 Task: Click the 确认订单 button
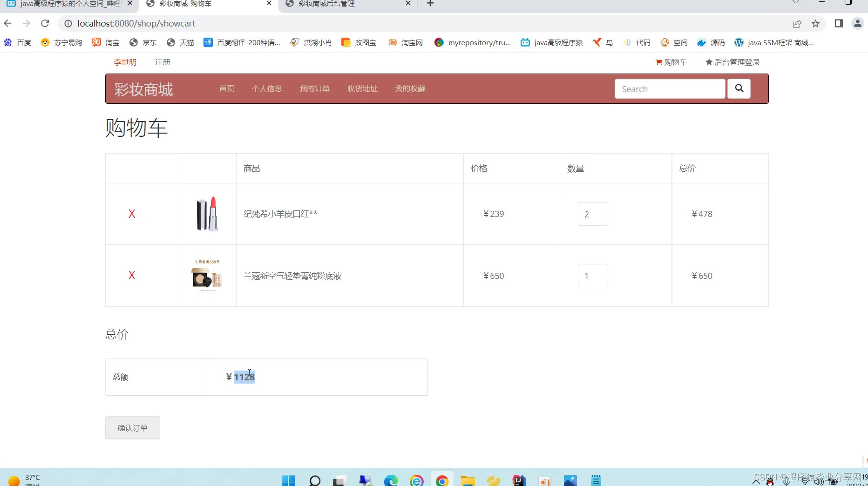click(133, 428)
